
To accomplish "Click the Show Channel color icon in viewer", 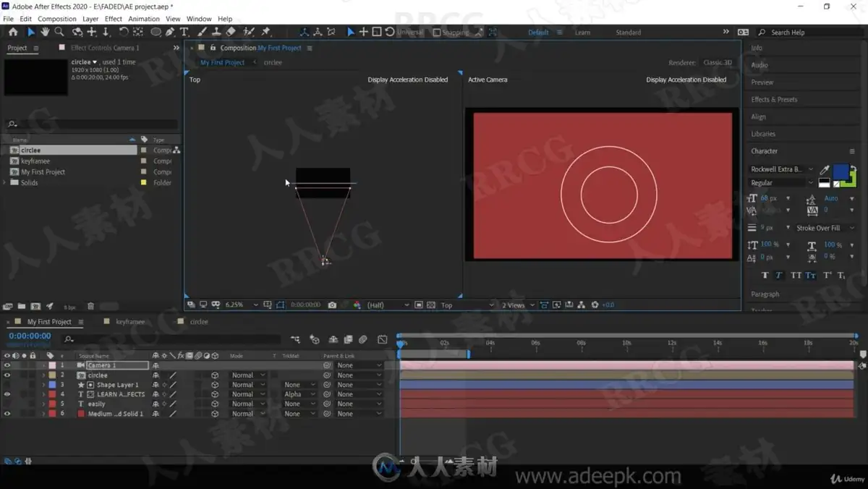I will (x=357, y=305).
